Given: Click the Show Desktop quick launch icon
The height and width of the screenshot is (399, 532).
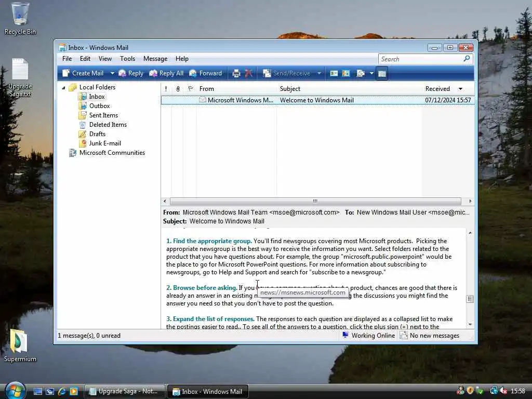Looking at the screenshot, I should [38, 392].
